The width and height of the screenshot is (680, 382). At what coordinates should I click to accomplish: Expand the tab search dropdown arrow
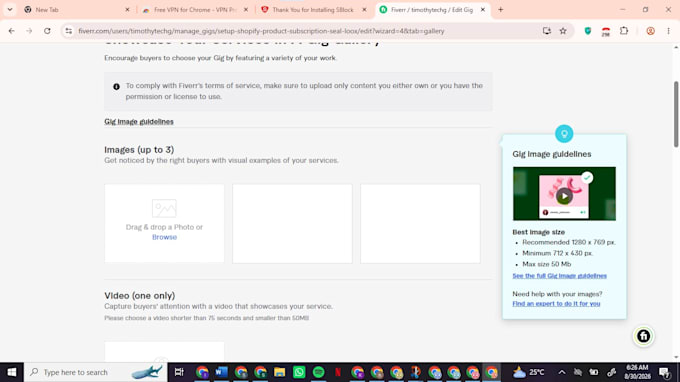(x=10, y=10)
